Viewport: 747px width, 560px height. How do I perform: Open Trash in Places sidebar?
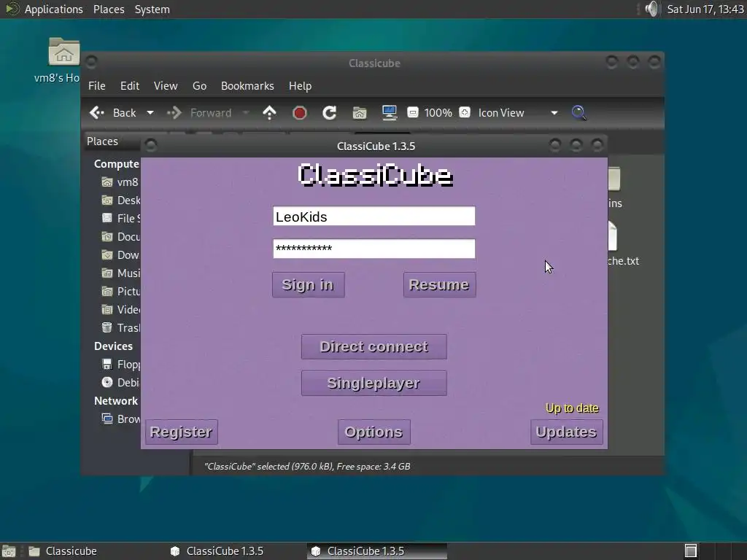(x=120, y=327)
